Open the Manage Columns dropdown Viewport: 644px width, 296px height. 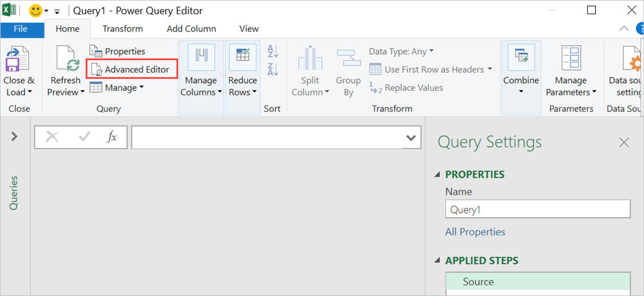click(200, 71)
